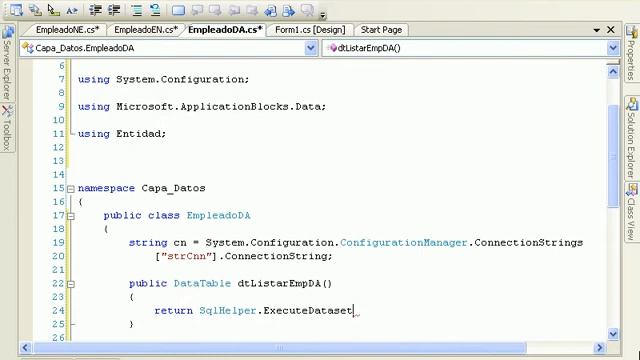Click the Display Word Completion icon

(x=72, y=10)
